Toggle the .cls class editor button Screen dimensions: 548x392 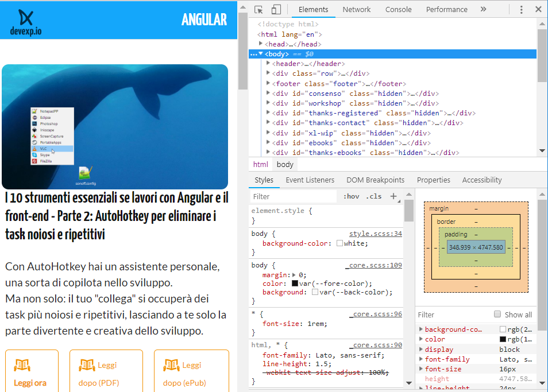(373, 196)
